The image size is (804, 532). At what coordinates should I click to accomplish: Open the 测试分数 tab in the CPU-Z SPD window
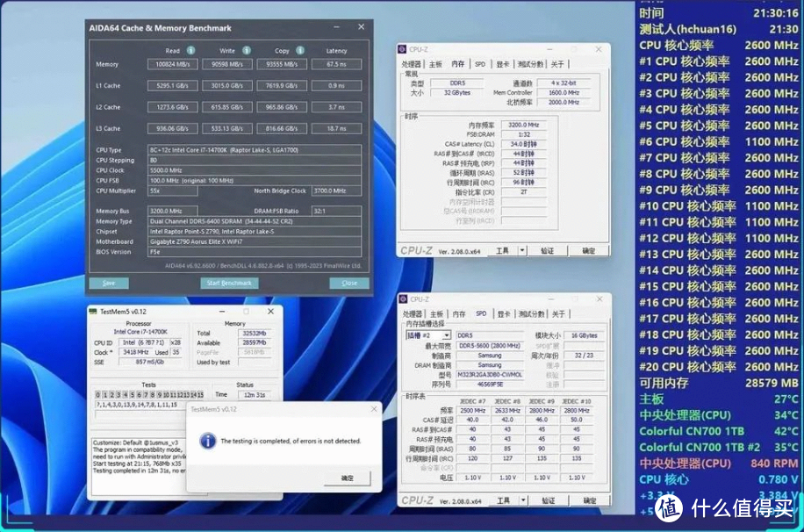(x=531, y=314)
